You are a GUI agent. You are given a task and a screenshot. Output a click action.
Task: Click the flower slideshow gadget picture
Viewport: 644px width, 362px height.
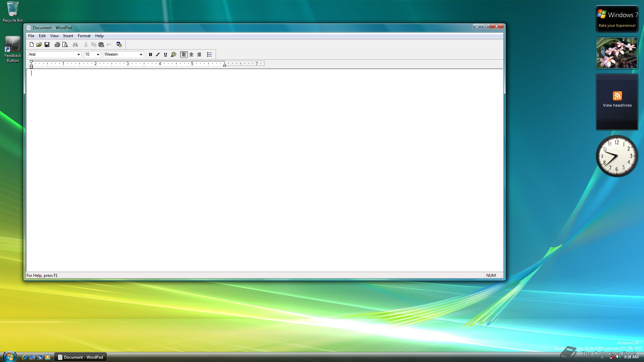[617, 53]
